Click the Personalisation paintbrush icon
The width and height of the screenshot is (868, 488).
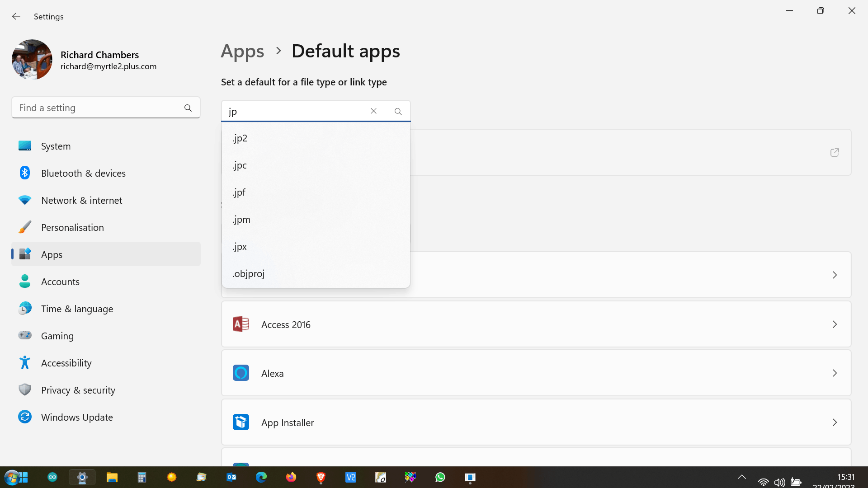[25, 227]
